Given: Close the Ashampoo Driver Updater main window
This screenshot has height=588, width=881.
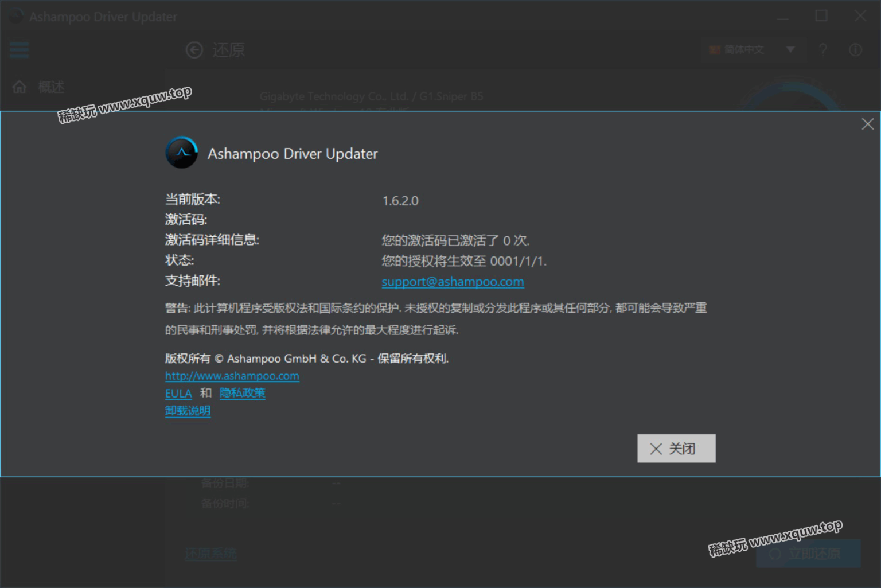Looking at the screenshot, I should click(x=860, y=16).
